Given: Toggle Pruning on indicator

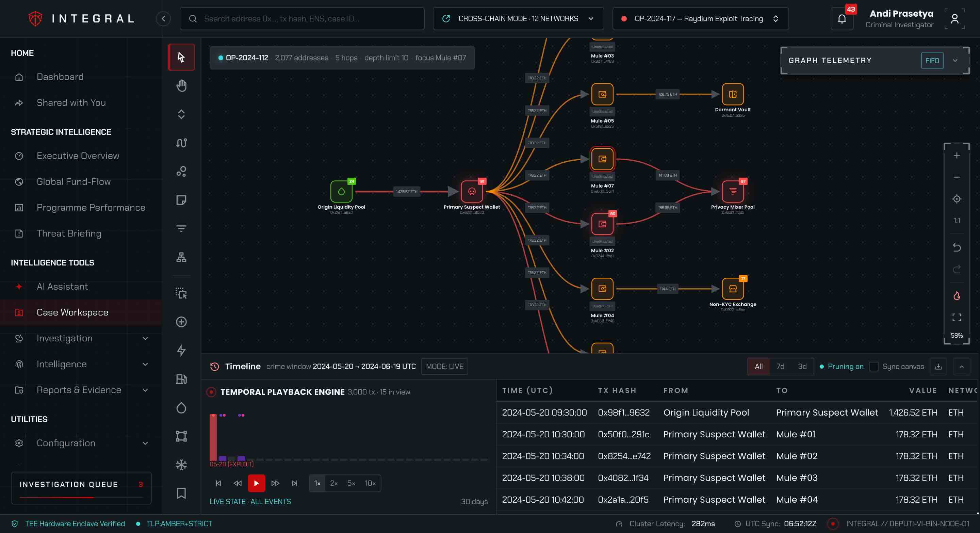Looking at the screenshot, I should [x=841, y=366].
